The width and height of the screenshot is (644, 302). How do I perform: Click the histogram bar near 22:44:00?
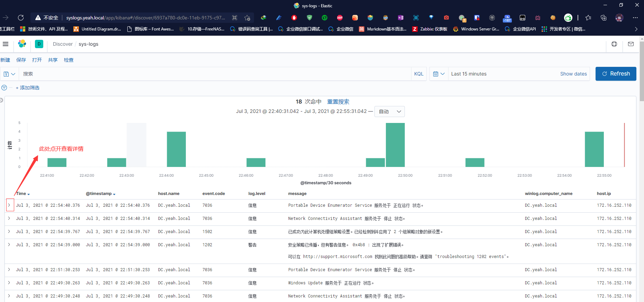(176, 149)
